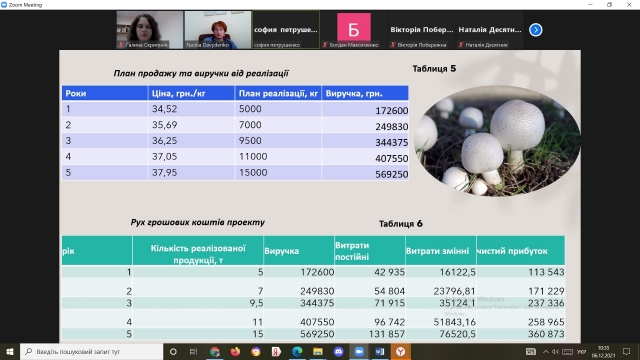The height and width of the screenshot is (360, 640).
Task: Open the notifications action center
Action: click(627, 351)
